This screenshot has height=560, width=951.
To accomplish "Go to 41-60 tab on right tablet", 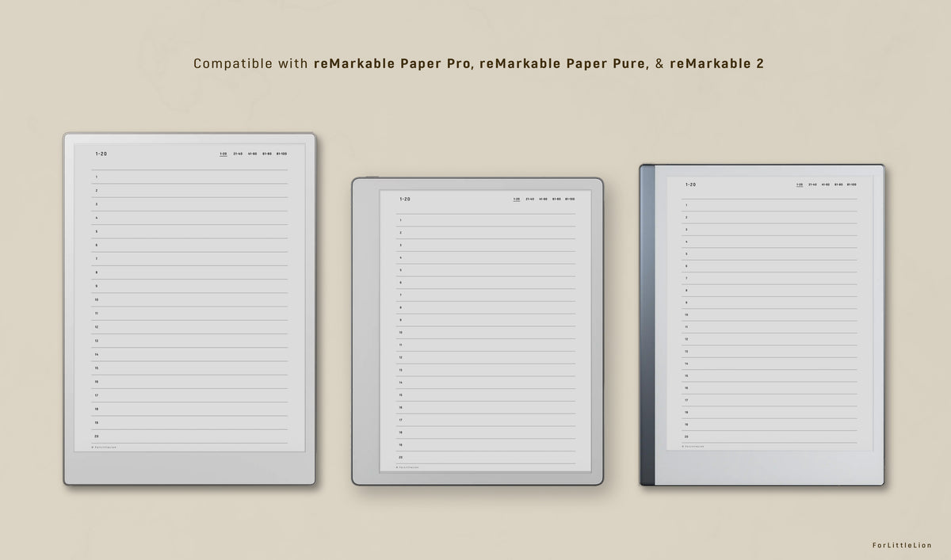I will pos(826,184).
